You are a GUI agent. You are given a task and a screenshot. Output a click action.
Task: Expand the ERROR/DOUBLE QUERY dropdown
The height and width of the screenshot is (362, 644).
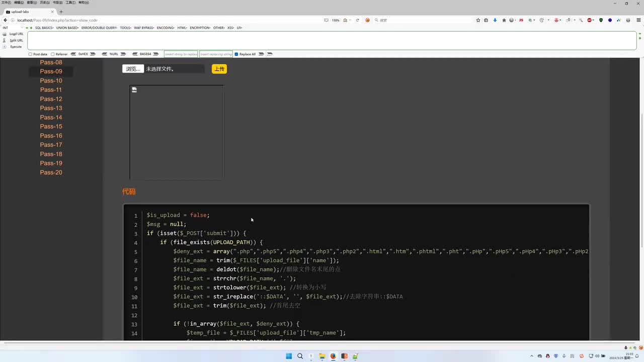pos(100,28)
